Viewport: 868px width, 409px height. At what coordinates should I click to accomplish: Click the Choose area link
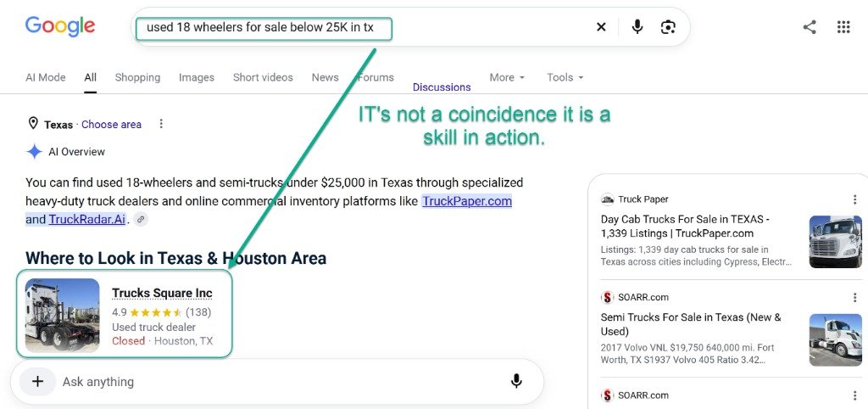tap(111, 125)
